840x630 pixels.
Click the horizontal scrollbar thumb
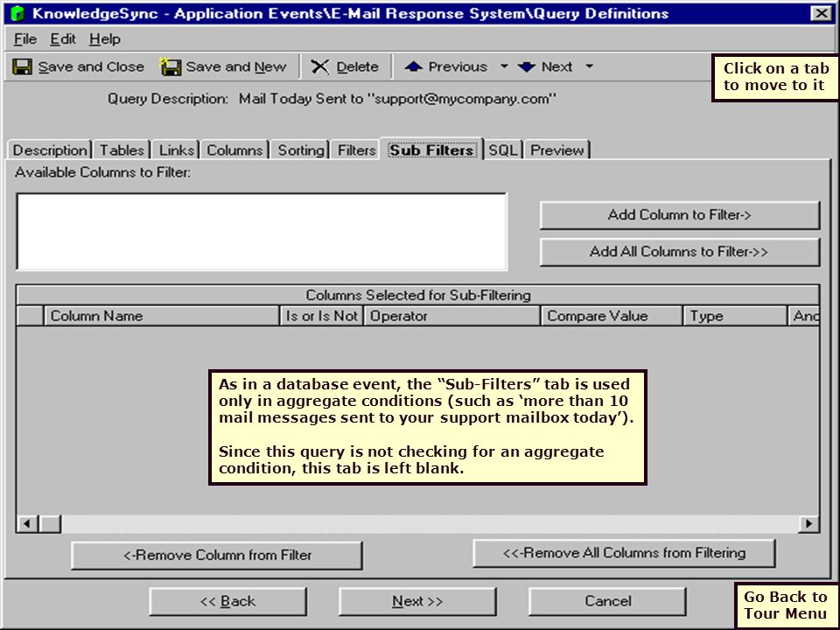click(x=50, y=523)
